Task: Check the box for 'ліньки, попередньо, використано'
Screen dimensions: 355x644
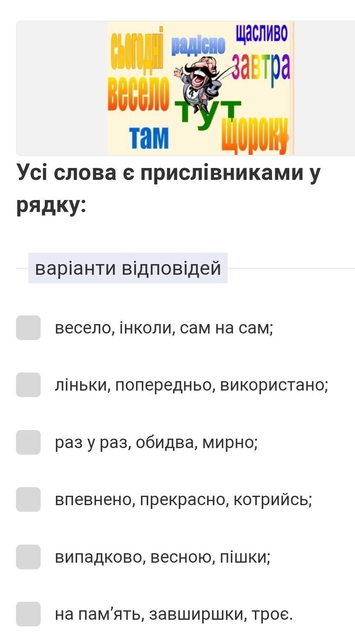Action: [x=28, y=385]
